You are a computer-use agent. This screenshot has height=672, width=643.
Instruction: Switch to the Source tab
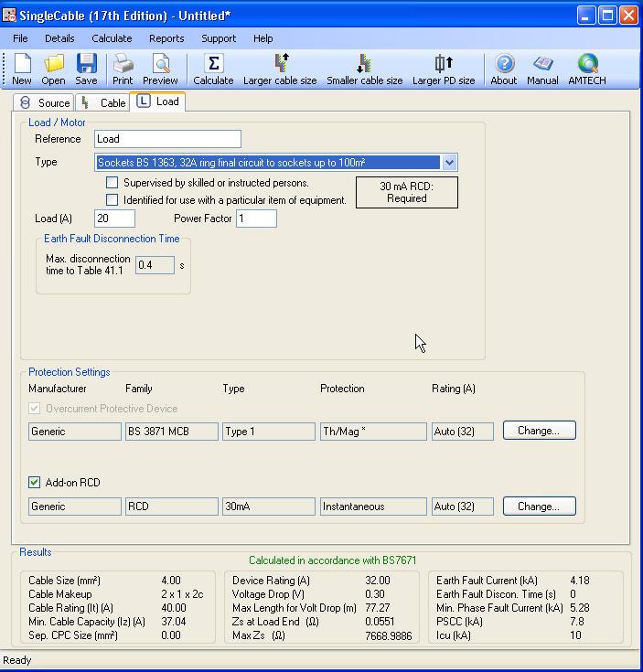(x=45, y=102)
